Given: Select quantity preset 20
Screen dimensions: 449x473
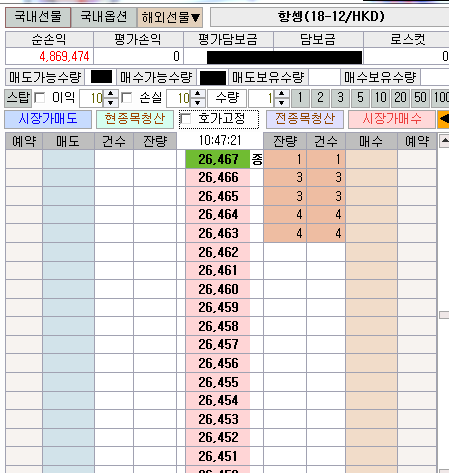Looking at the screenshot, I should point(400,98).
